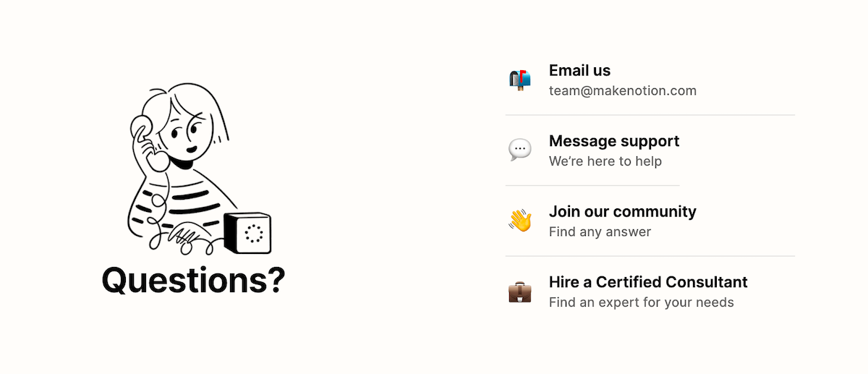Click the team@makenotion.com email address
The image size is (868, 374).
pyautogui.click(x=622, y=90)
